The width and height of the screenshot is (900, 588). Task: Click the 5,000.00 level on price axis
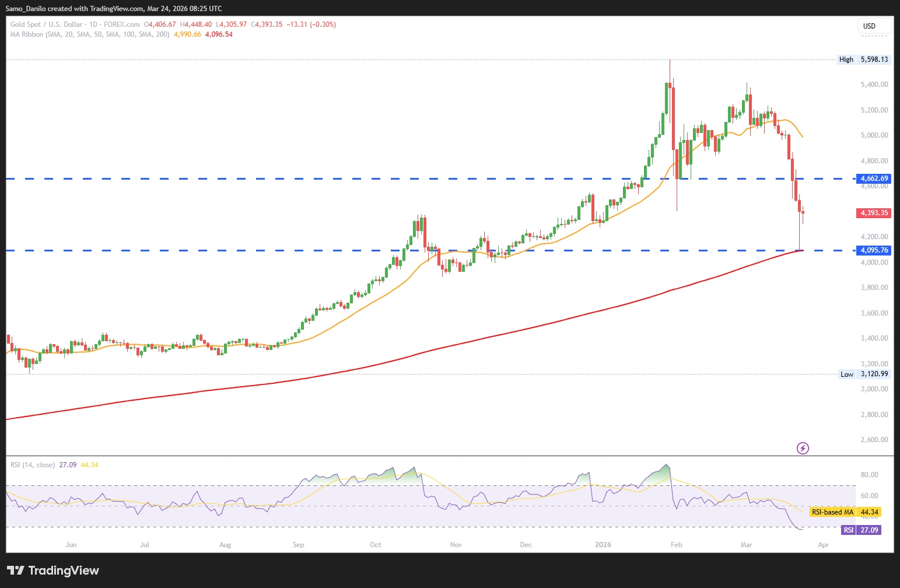874,135
